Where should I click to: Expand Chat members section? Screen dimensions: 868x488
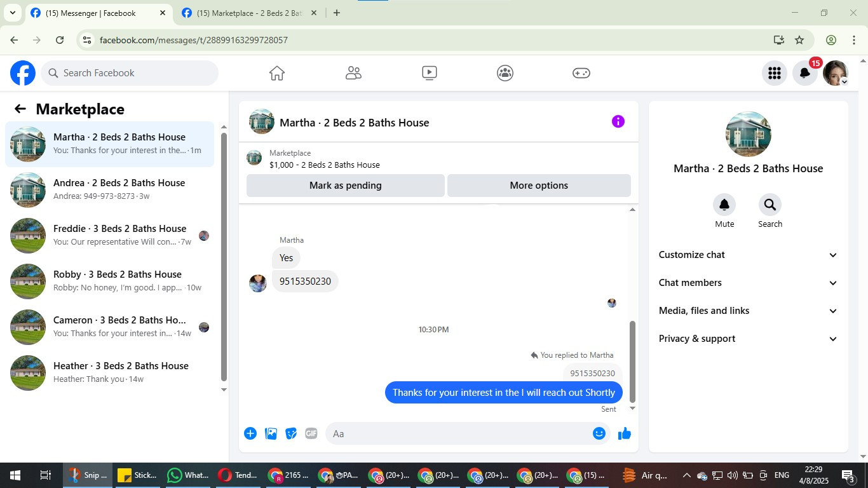pos(749,283)
